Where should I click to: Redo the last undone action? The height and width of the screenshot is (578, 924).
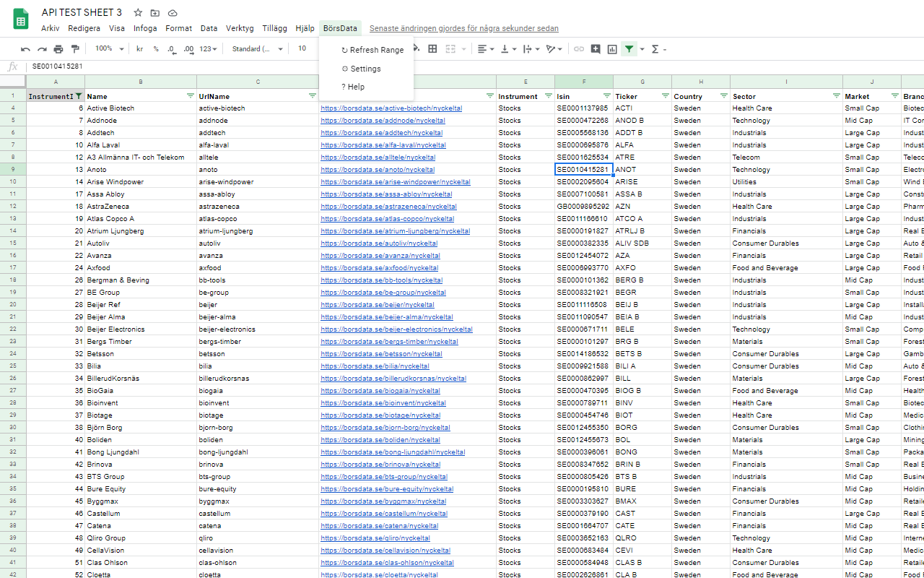point(42,49)
